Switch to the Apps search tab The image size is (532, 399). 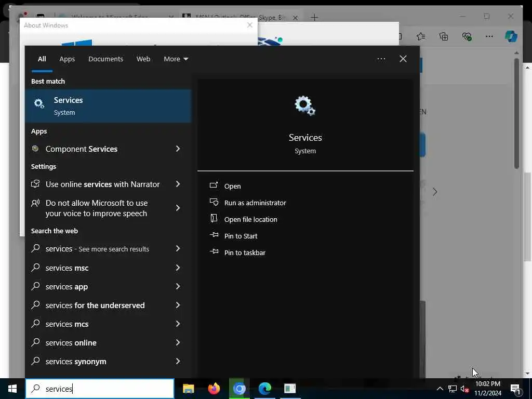[x=67, y=59]
